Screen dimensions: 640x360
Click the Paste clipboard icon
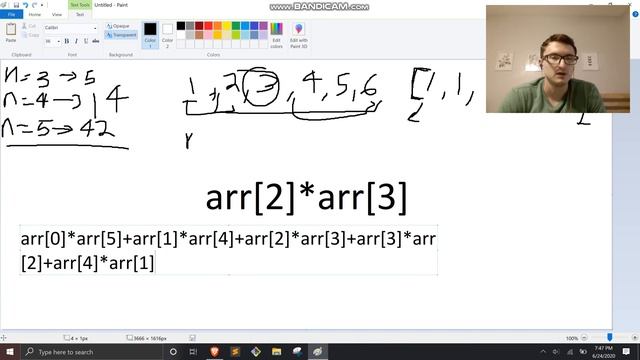[x=11, y=30]
